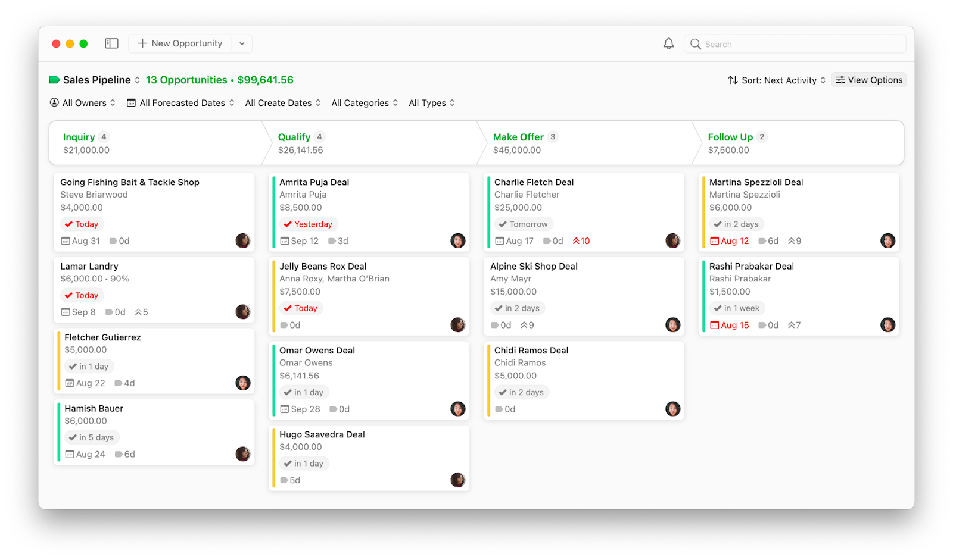This screenshot has height=560, width=953.
Task: Click 5d stage tag icon on Hugo Saavedra
Action: coord(284,480)
